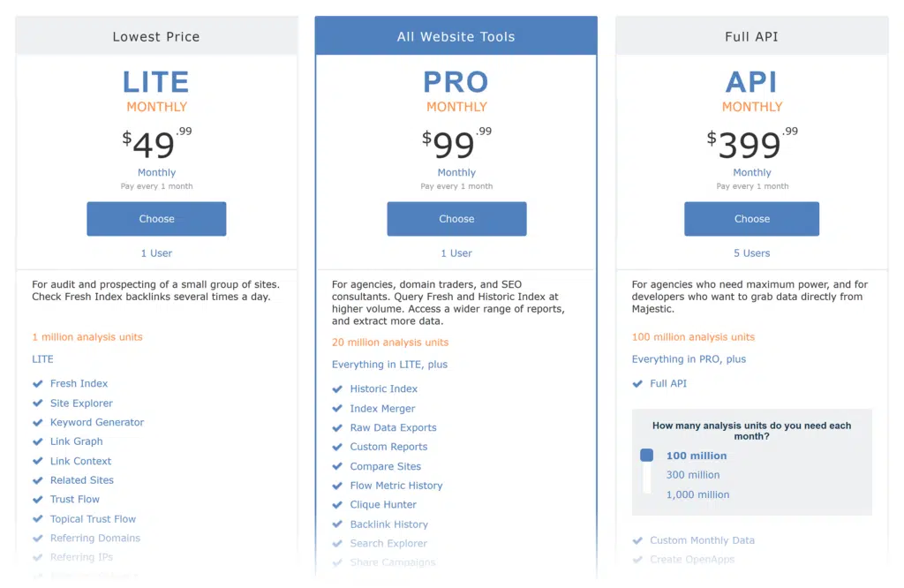The height and width of the screenshot is (588, 904).
Task: Click the All Website Tools header
Action: pyautogui.click(x=456, y=37)
